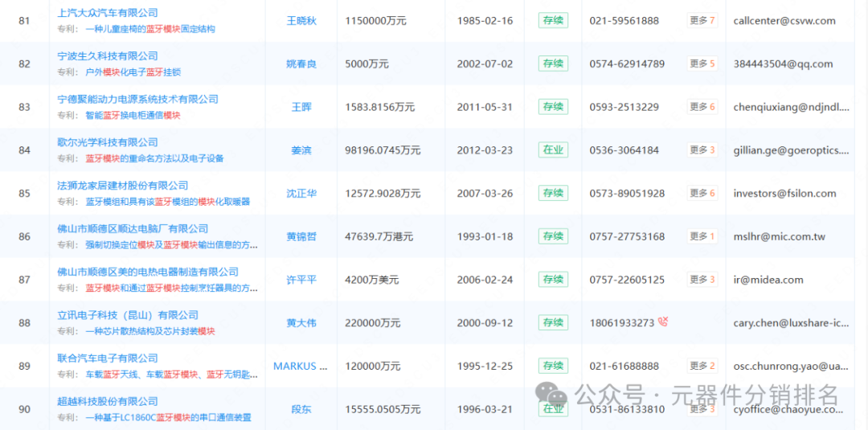Open patent 户外模块化电子蓝牙挂锁

[133, 72]
